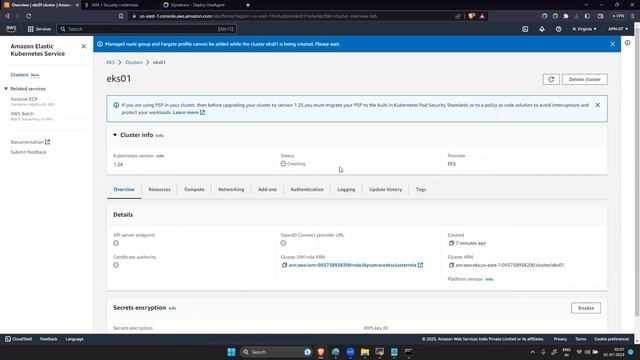
Task: Open File Explorer from taskbar
Action: 364,352
